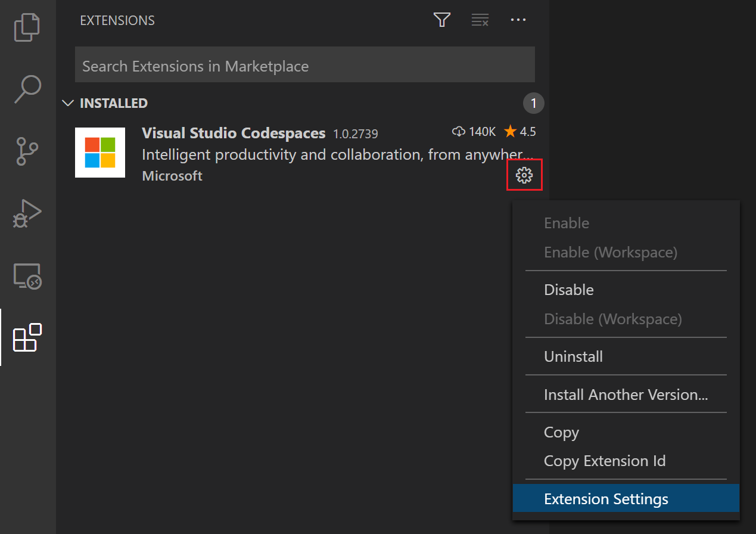The height and width of the screenshot is (534, 756).
Task: Select Copy Extension Id
Action: click(x=626, y=461)
